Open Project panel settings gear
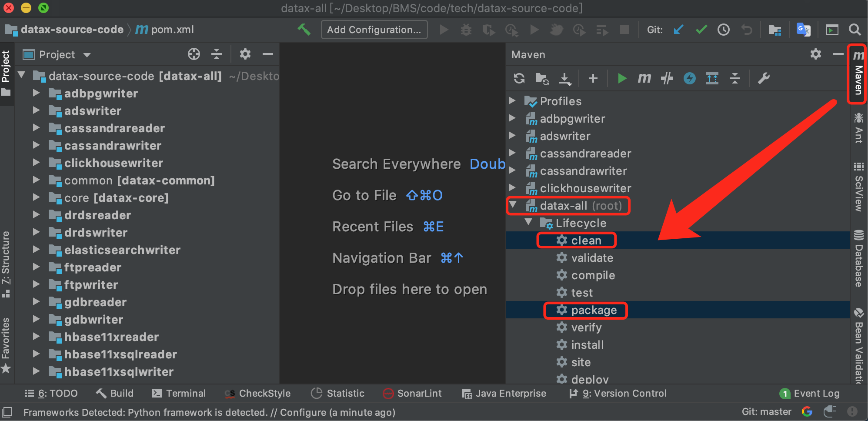Screen dimensions: 868x421 [245, 54]
